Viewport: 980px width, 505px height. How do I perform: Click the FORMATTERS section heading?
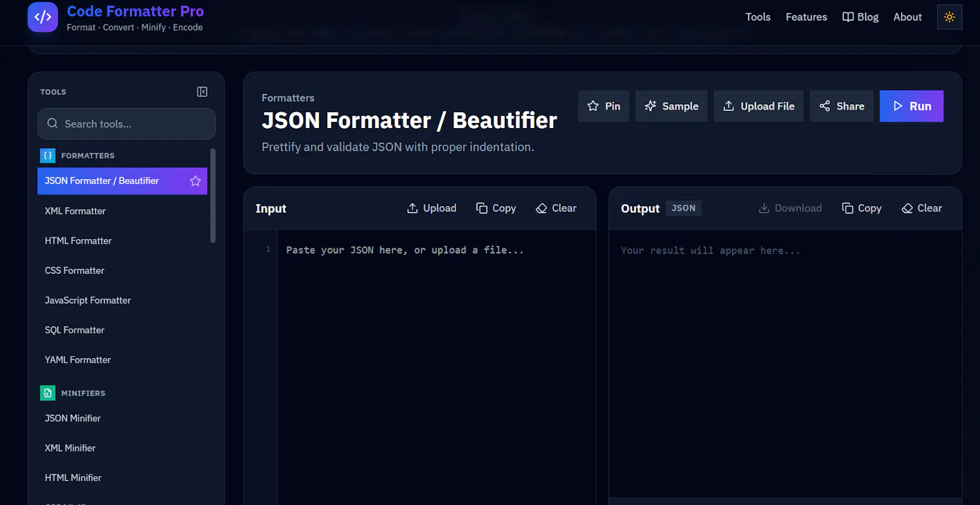(88, 156)
